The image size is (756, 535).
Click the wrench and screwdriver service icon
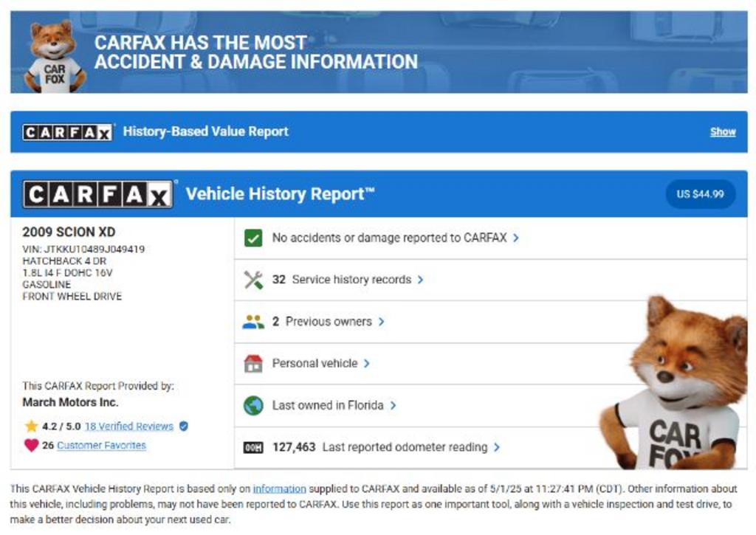click(253, 280)
